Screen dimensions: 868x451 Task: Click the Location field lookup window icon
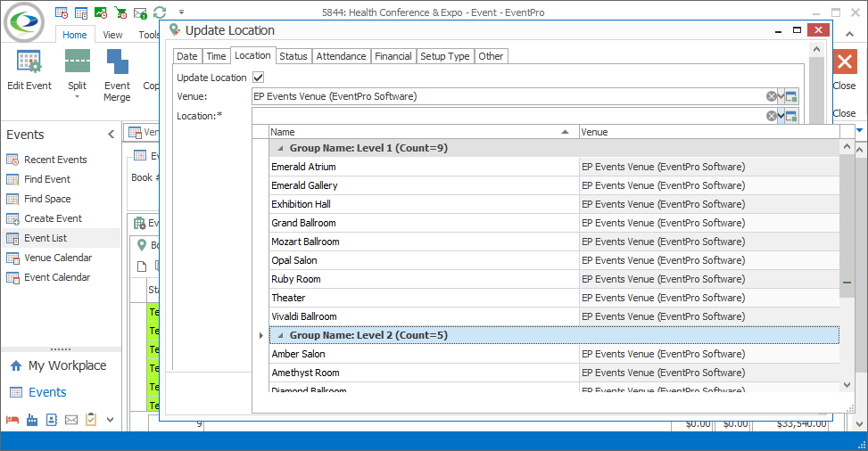click(x=791, y=116)
